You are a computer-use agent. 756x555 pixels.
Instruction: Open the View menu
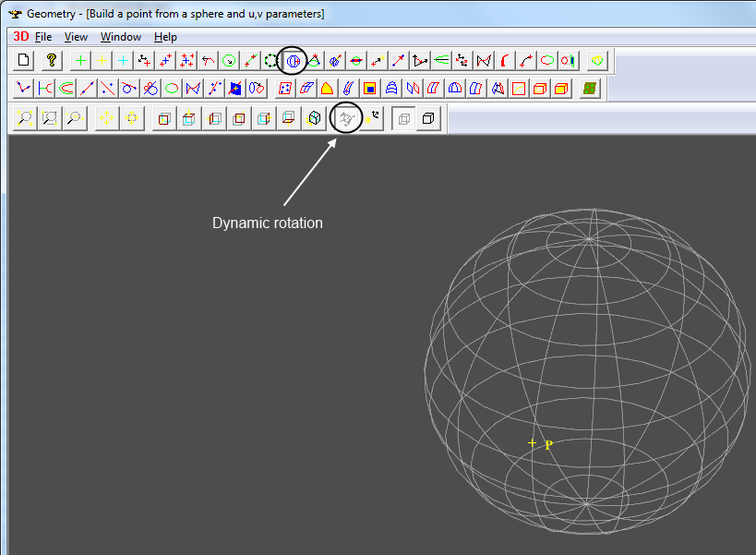76,37
